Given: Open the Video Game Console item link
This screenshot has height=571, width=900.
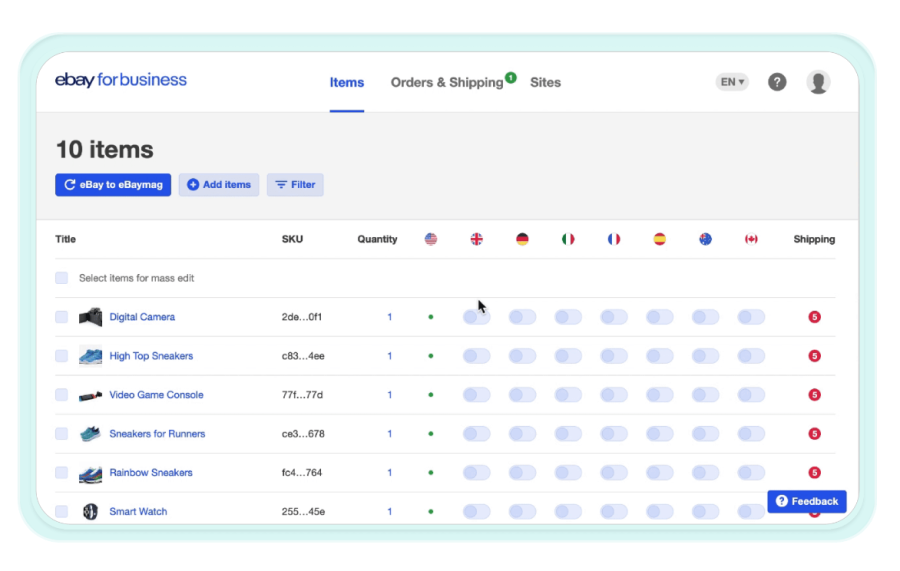Looking at the screenshot, I should pos(156,395).
